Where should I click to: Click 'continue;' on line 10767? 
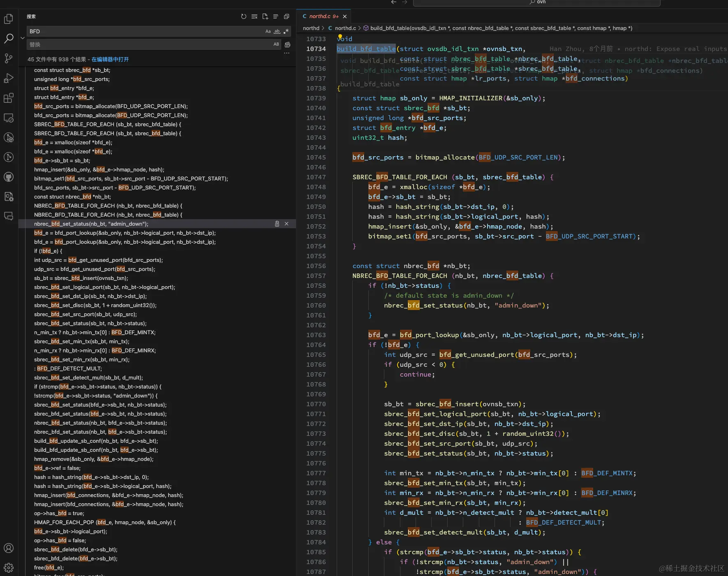tap(417, 375)
